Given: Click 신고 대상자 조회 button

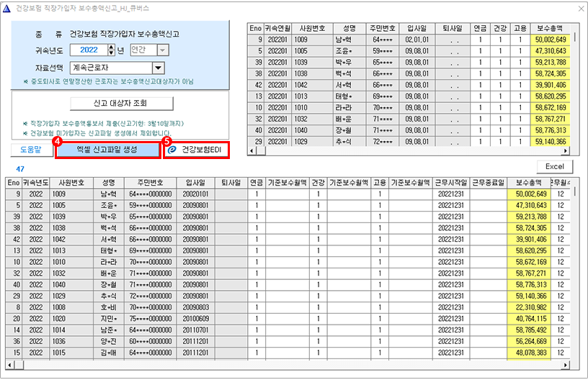Looking at the screenshot, I should click(x=122, y=104).
